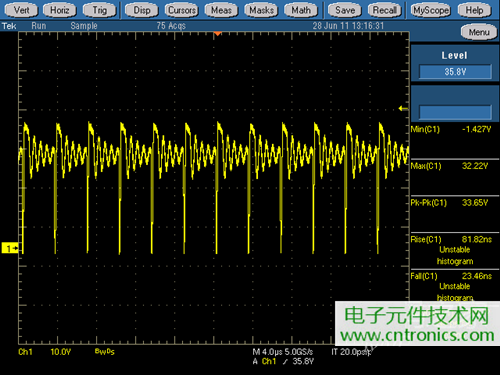Open the MyScope button

(x=431, y=10)
